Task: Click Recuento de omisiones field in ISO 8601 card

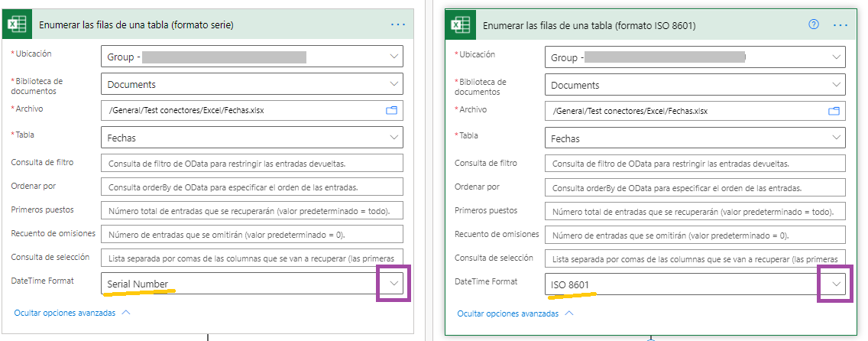Action: tap(695, 235)
